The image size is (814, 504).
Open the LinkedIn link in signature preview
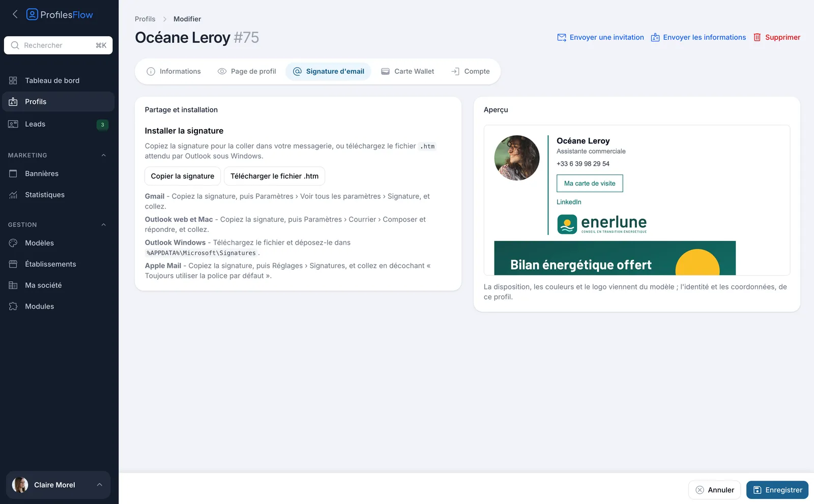pos(569,202)
